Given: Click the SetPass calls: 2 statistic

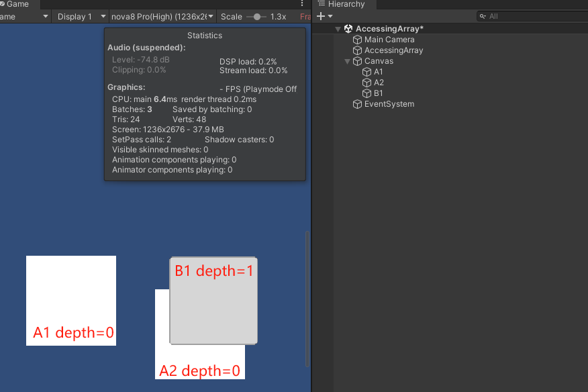Looking at the screenshot, I should [142, 140].
